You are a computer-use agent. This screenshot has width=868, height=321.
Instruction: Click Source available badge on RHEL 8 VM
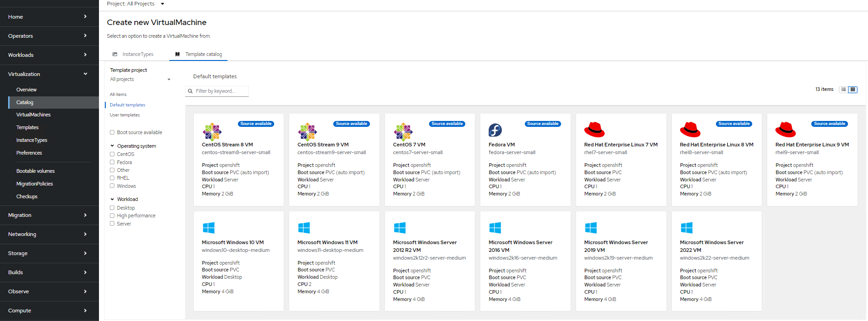[x=734, y=124]
